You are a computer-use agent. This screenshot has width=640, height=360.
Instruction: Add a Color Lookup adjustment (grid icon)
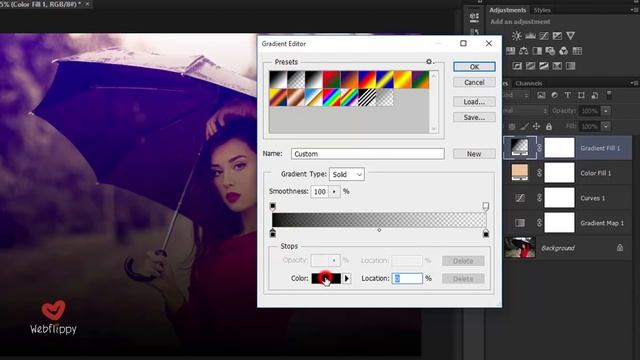(577, 51)
